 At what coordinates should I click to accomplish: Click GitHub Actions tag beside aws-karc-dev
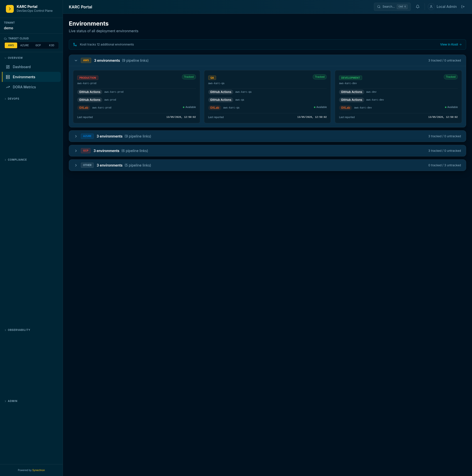click(352, 100)
